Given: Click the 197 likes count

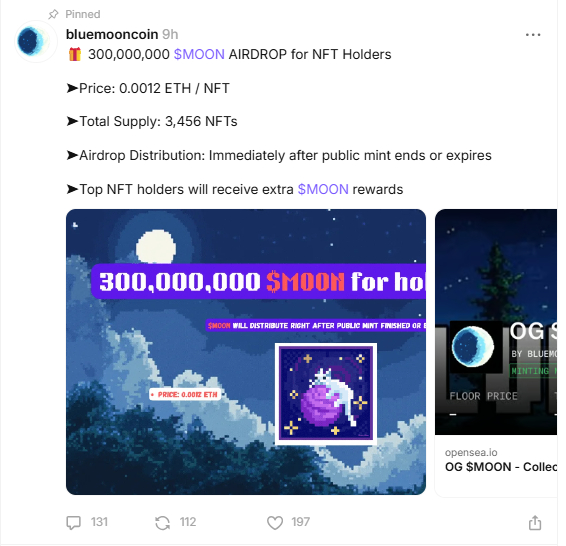Looking at the screenshot, I should click(301, 522).
